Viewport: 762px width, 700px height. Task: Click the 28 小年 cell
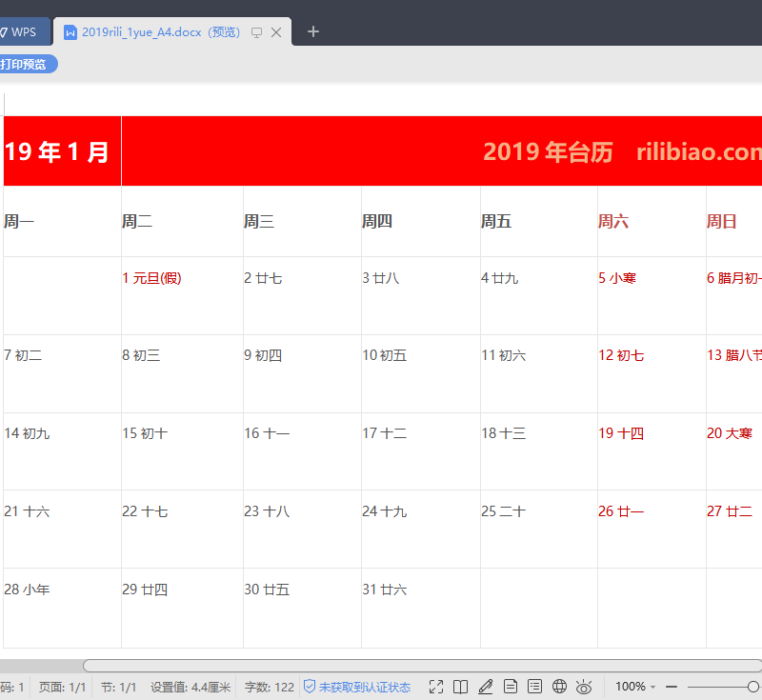[x=62, y=608]
